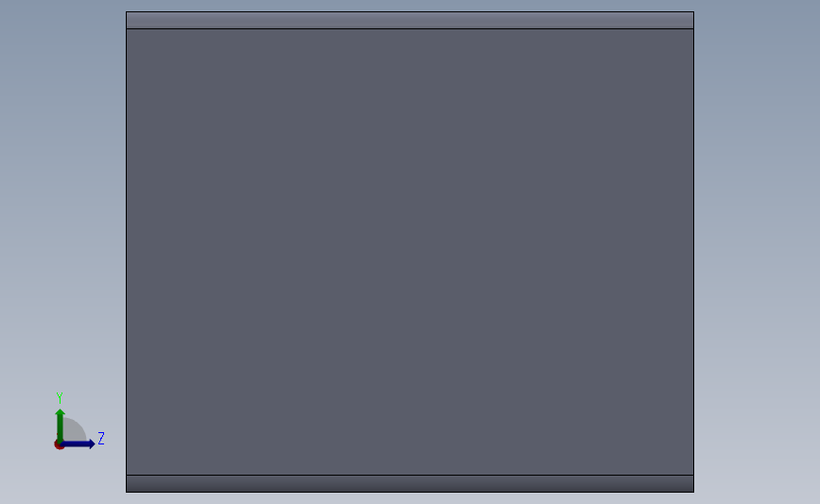
Task: Select the model's right vertical edge
Action: pyautogui.click(x=693, y=252)
